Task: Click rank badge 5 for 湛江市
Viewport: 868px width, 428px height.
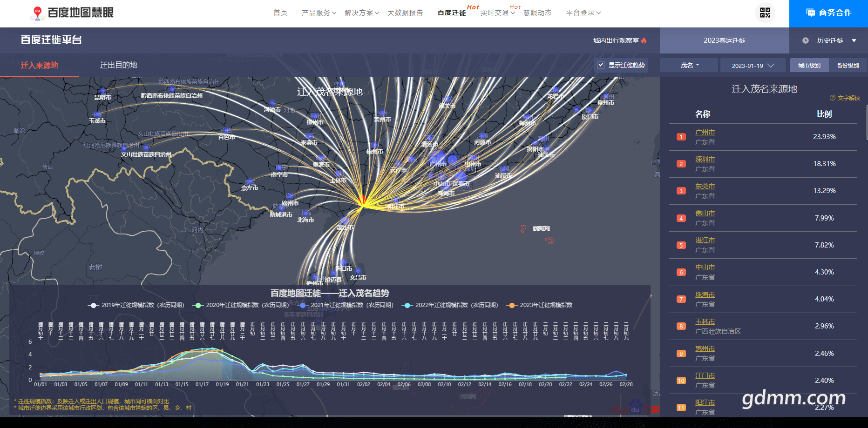Action: 681,245
